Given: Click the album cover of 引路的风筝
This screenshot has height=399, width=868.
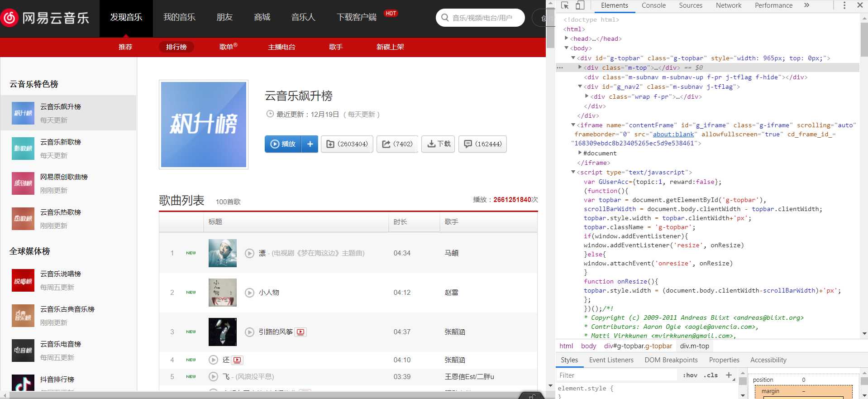Looking at the screenshot, I should pos(223,332).
